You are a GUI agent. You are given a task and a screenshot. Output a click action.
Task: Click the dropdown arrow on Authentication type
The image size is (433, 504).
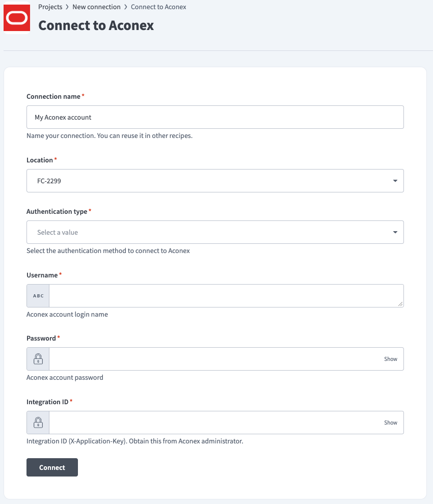click(395, 232)
